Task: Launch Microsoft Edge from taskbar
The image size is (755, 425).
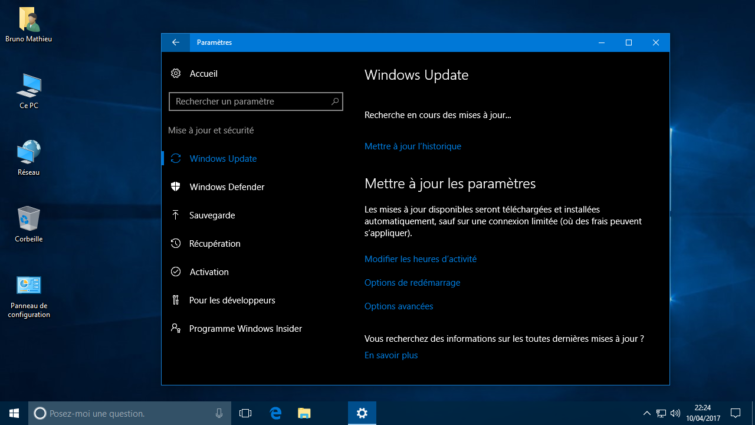Action: (275, 413)
